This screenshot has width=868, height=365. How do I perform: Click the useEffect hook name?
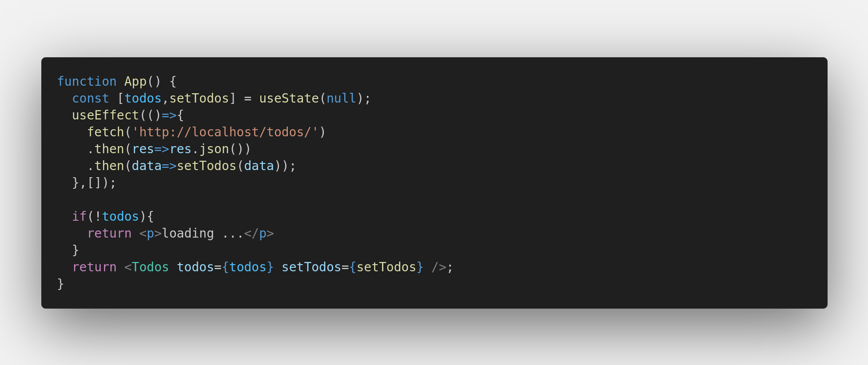pos(106,115)
